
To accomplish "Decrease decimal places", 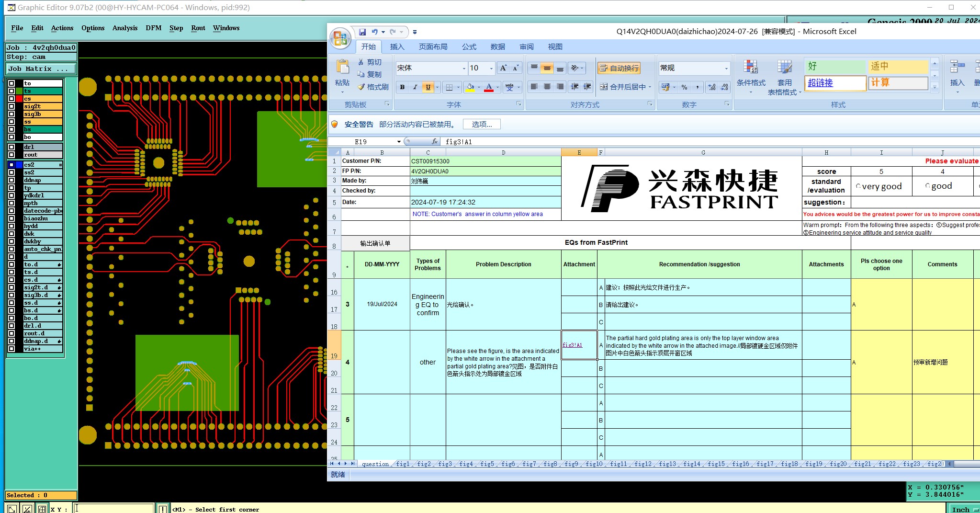I will coord(724,87).
